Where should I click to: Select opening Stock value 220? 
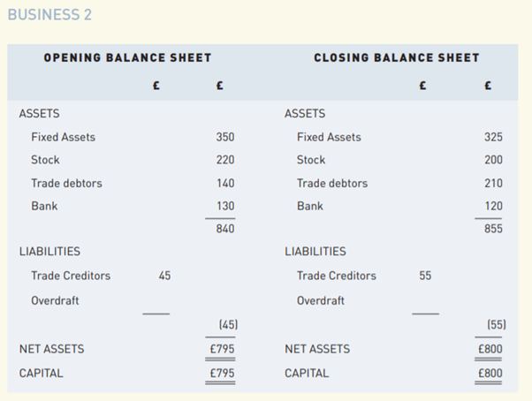224,160
